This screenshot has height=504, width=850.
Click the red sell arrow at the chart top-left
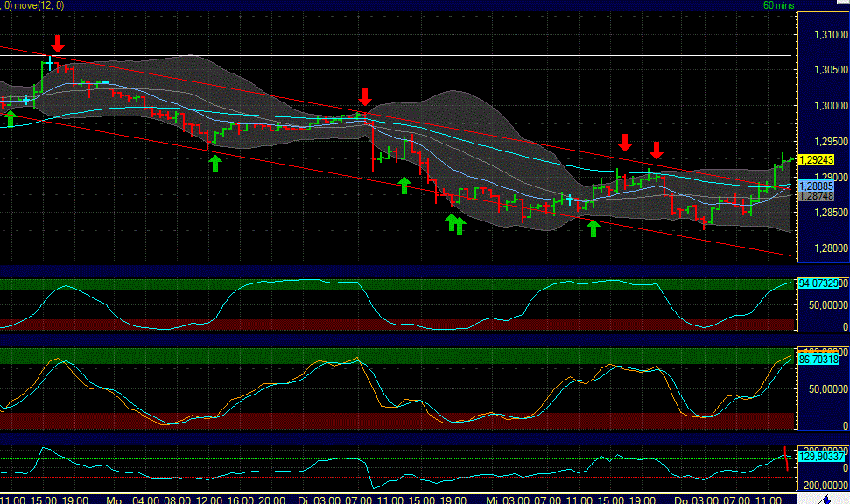click(x=57, y=42)
